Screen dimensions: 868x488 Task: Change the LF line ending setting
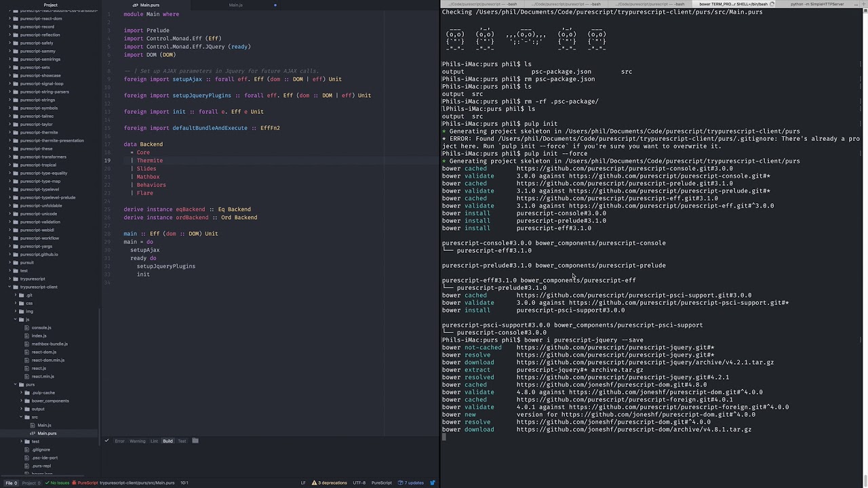click(303, 483)
